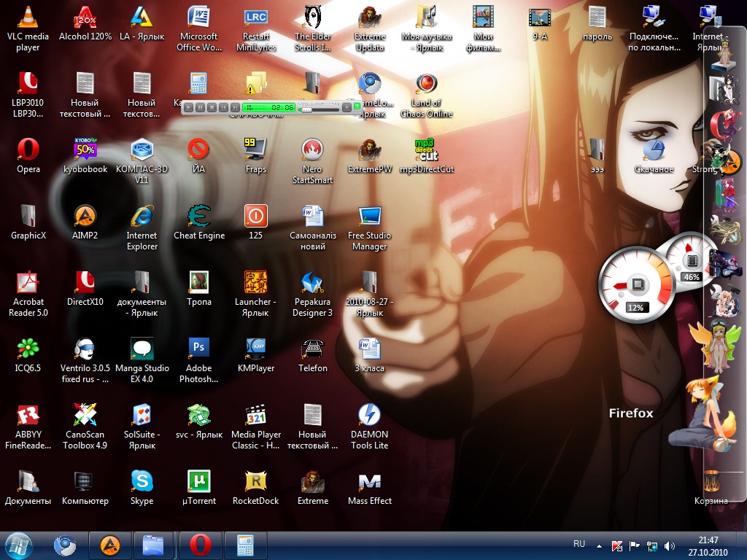This screenshot has width=747, height=560.
Task: Open the Windows Start menu
Action: (x=18, y=545)
